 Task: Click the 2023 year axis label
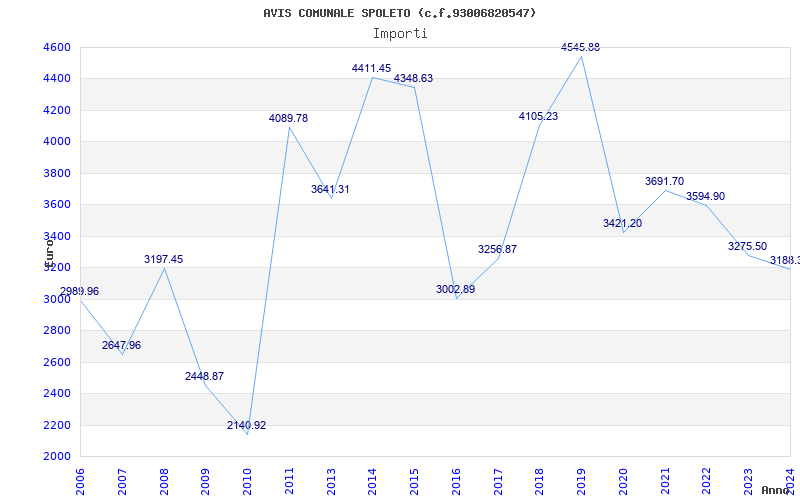point(748,482)
